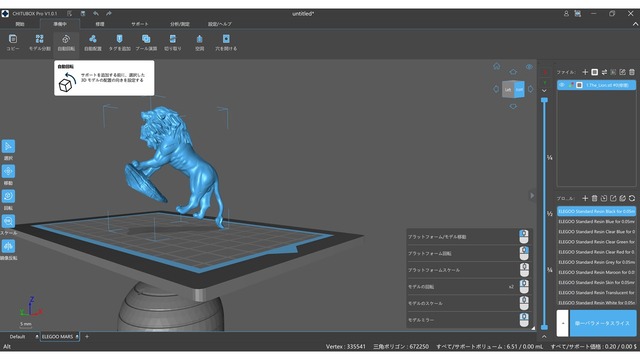
Task: Pick the 回転 rotate tool in left sidebar
Action: click(8, 196)
